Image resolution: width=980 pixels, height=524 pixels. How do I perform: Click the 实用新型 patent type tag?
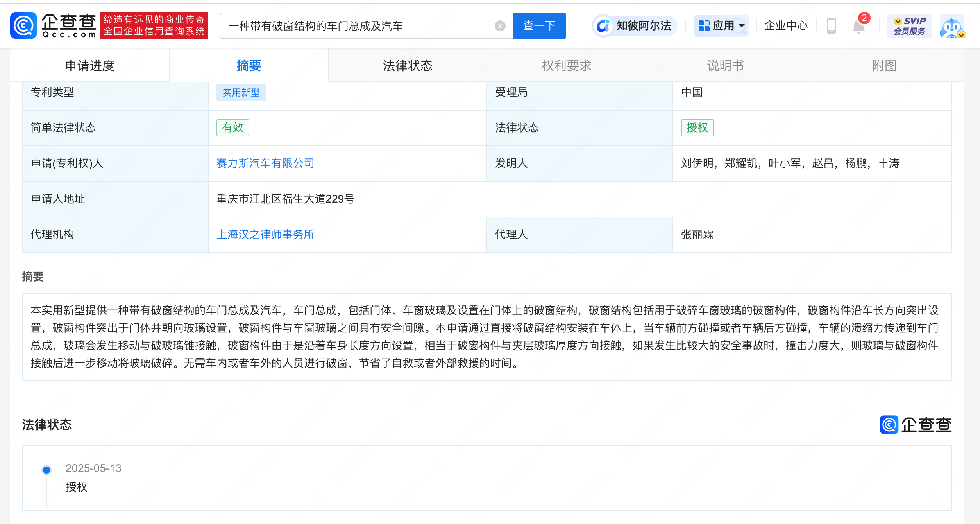tap(241, 93)
